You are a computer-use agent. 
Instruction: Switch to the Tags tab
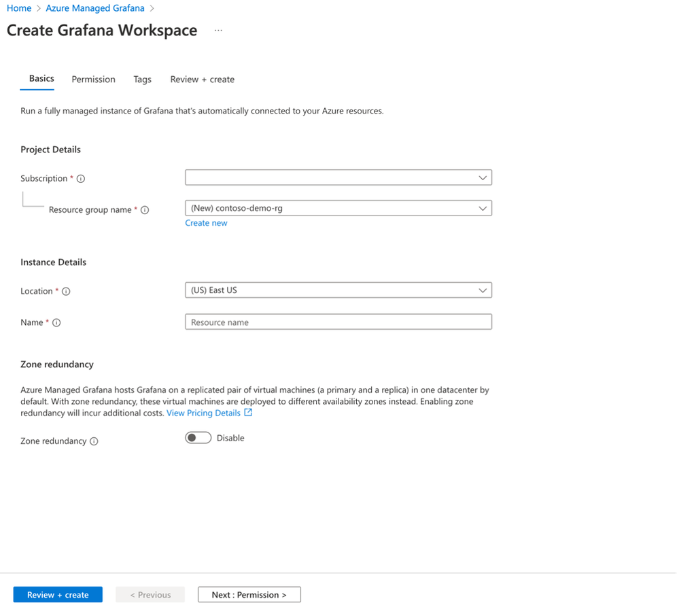coord(143,80)
